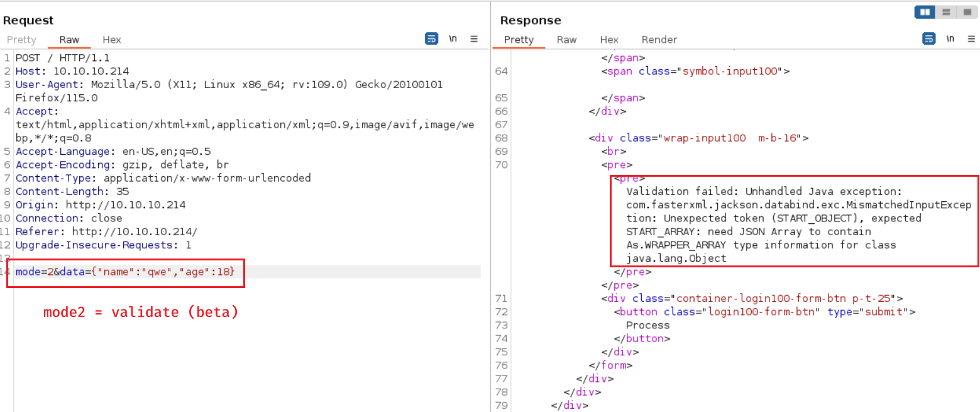The image size is (980, 412).
Task: Open Request pane options hamburger menu
Action: click(x=474, y=39)
